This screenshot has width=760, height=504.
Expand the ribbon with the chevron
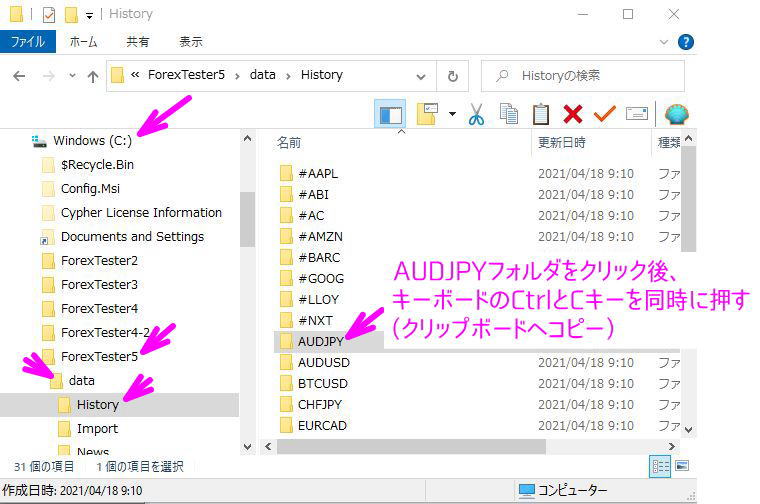[x=664, y=42]
